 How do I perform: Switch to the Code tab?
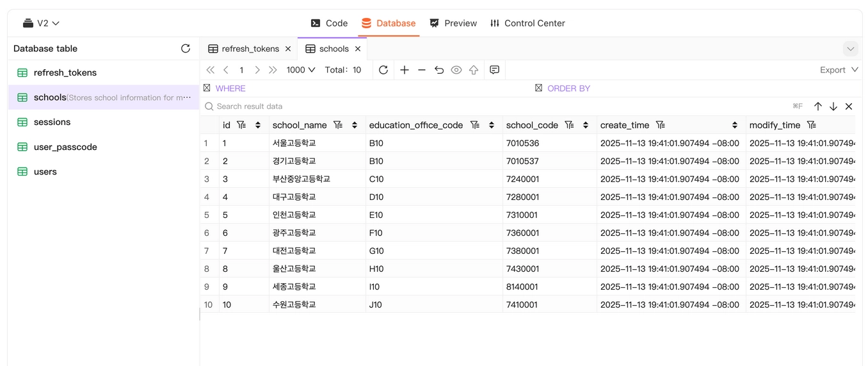coord(329,23)
